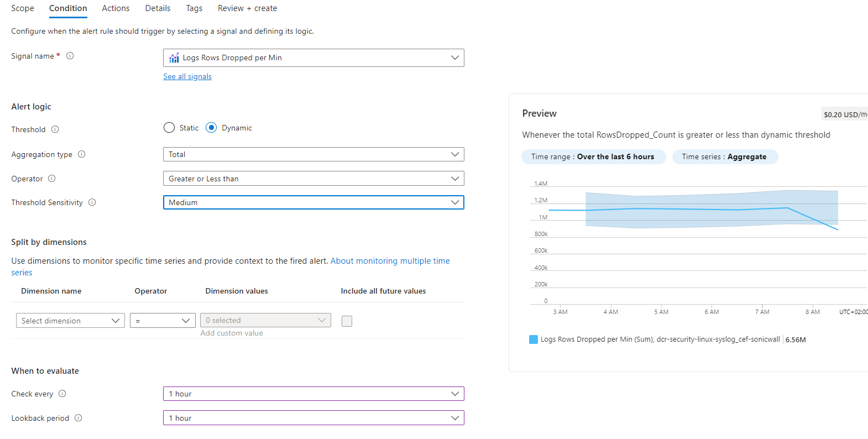Click info icon beside Operator label
This screenshot has width=868, height=439.
tap(52, 179)
